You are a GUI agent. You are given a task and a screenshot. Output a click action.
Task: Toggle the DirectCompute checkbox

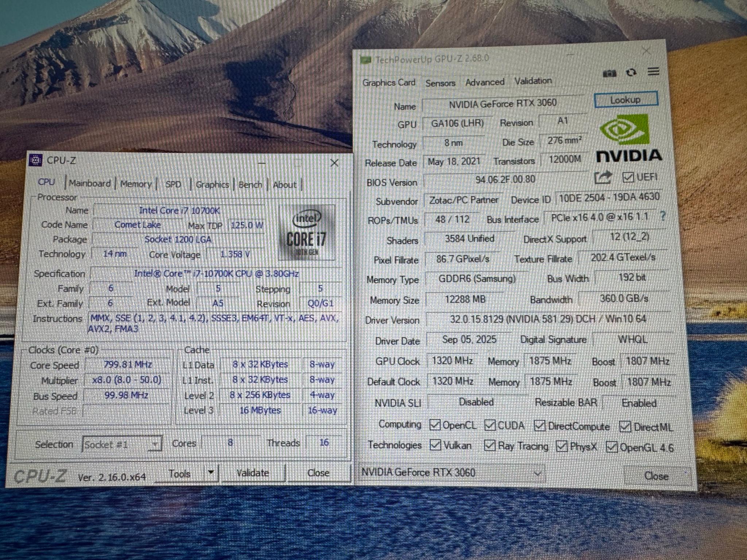tap(539, 425)
